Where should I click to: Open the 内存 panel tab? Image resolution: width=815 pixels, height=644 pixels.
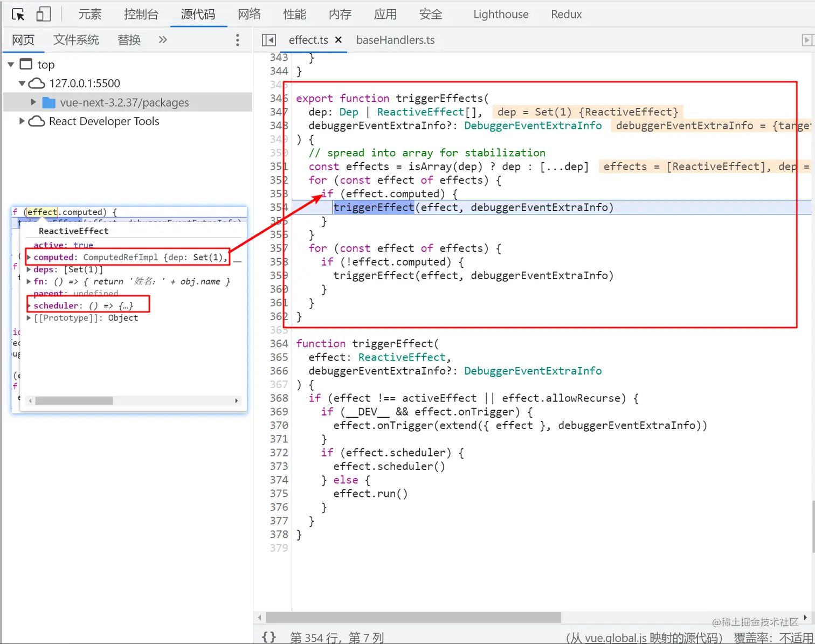pos(340,15)
